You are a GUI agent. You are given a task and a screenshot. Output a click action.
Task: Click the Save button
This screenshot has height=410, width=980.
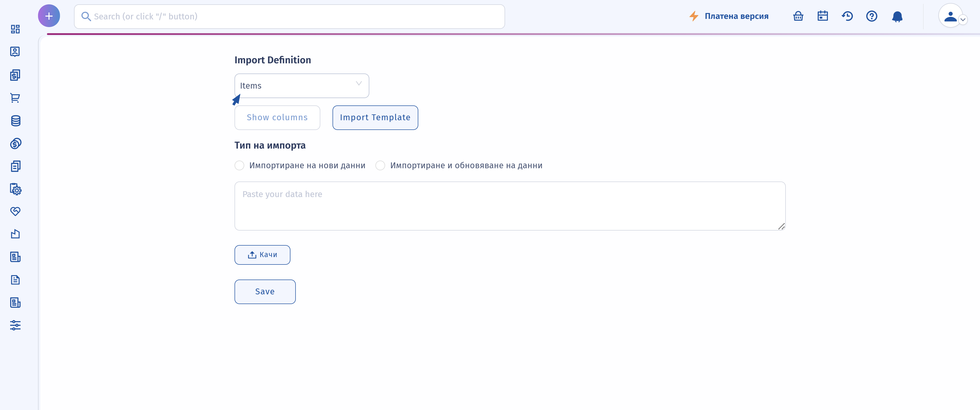click(x=265, y=292)
